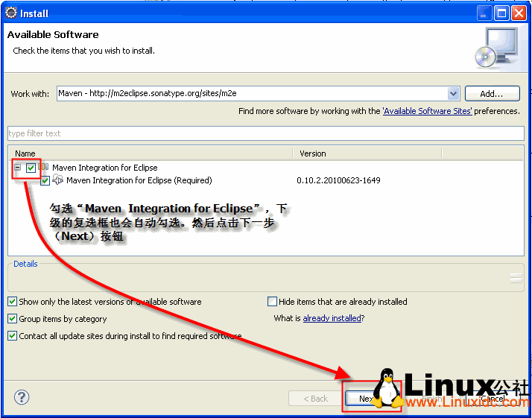Click the install CD wizard image
532x418 pixels.
tap(494, 48)
